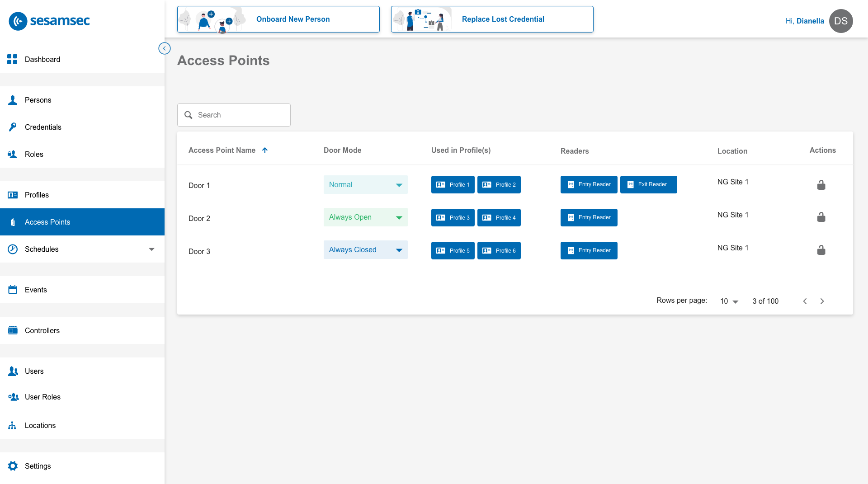Open the Door 1 Normal mode dropdown
Screen dimensions: 868x484
365,185
